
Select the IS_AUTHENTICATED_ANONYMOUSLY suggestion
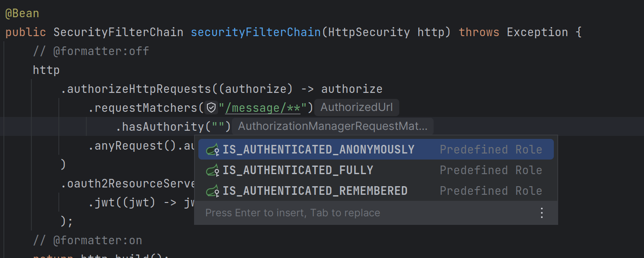(x=318, y=150)
